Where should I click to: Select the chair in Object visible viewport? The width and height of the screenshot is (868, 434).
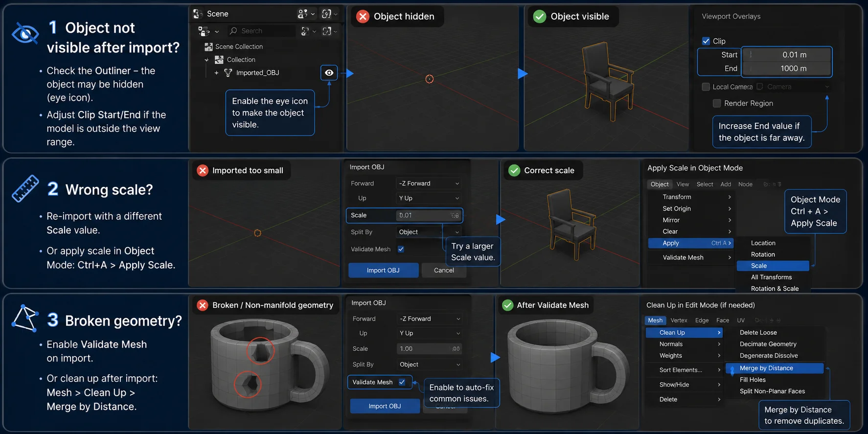point(607,81)
